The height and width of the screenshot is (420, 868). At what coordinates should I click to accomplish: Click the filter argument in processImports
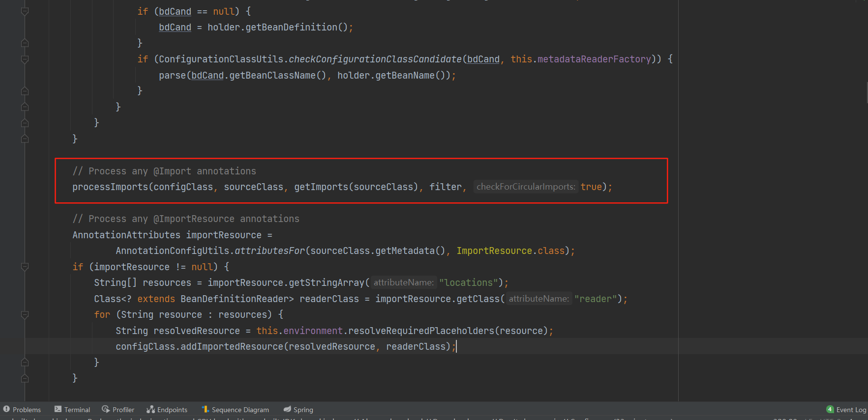click(x=446, y=187)
